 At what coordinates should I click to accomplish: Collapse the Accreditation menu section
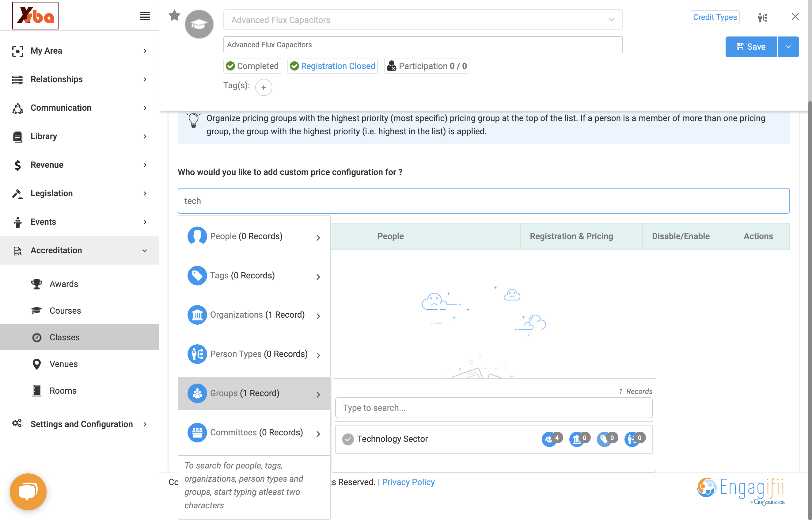coord(80,250)
